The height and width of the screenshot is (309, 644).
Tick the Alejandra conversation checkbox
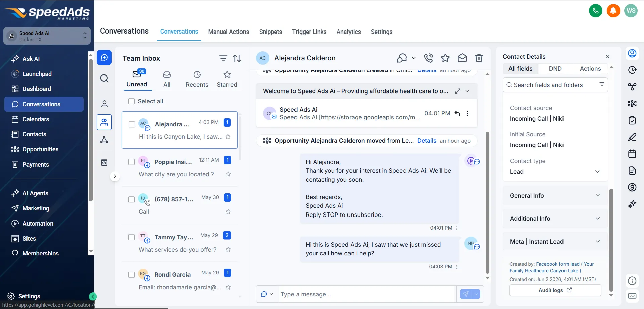pyautogui.click(x=132, y=124)
